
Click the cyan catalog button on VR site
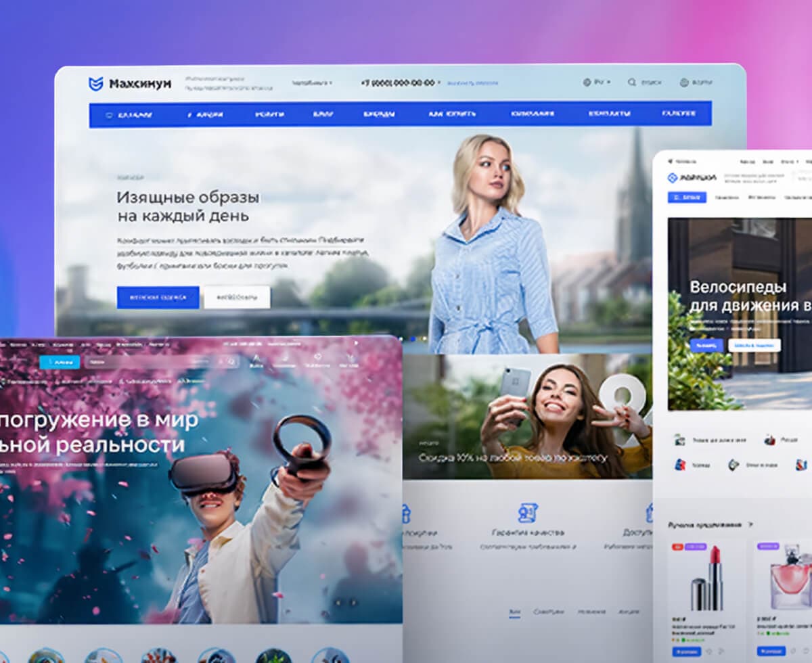coord(60,362)
